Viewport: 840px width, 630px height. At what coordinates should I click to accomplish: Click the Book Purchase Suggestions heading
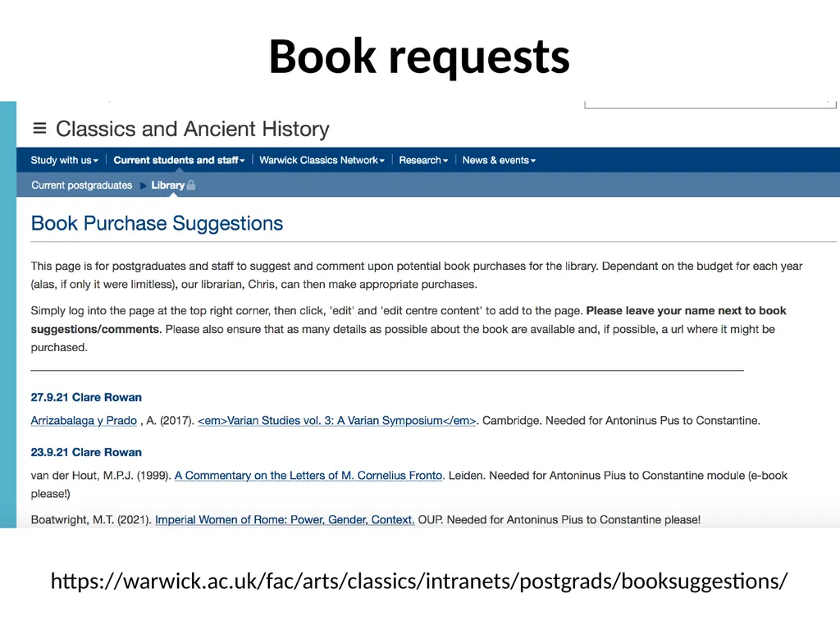coord(157,223)
